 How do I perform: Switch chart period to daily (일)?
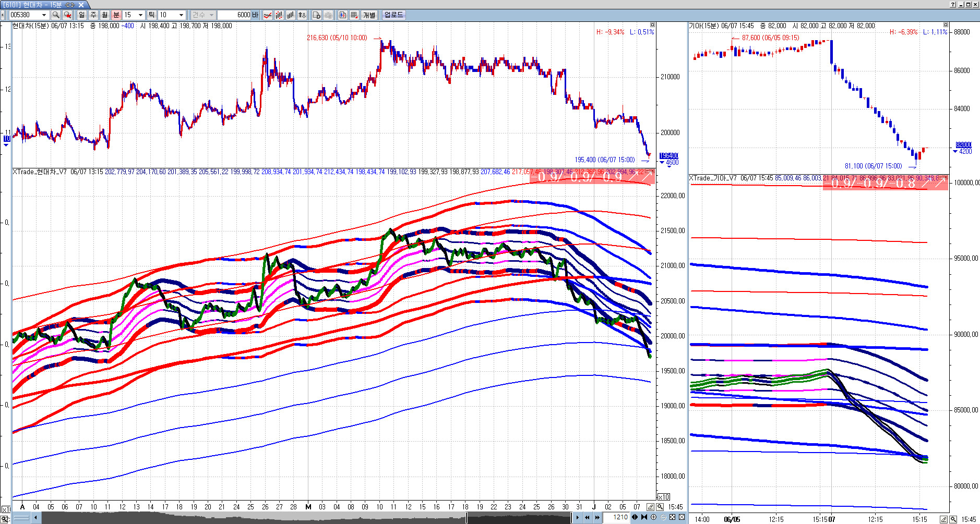(82, 15)
